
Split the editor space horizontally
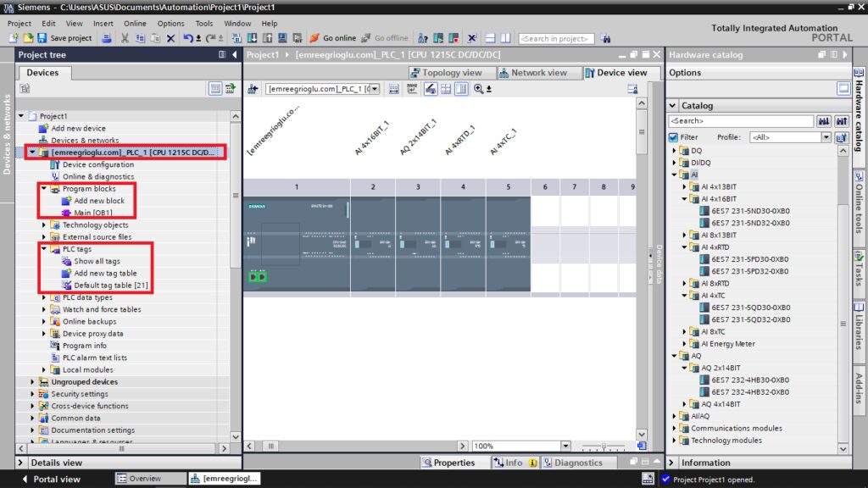coord(490,38)
